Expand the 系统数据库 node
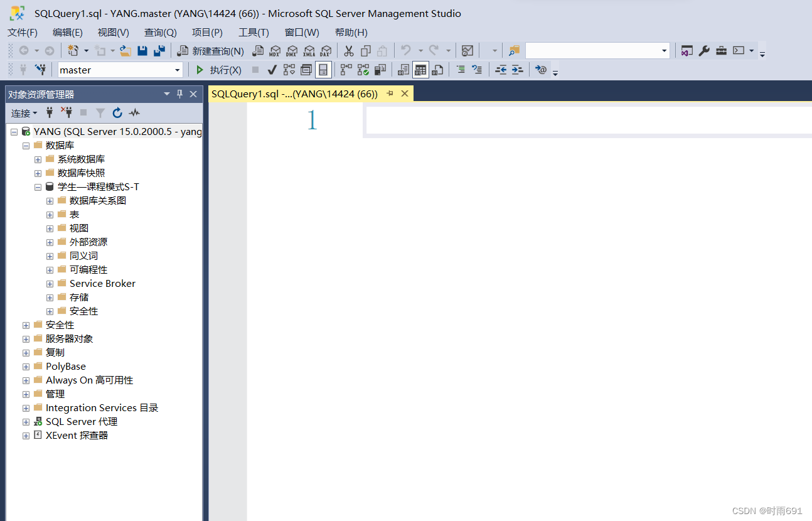Image resolution: width=812 pixels, height=521 pixels. 38,159
